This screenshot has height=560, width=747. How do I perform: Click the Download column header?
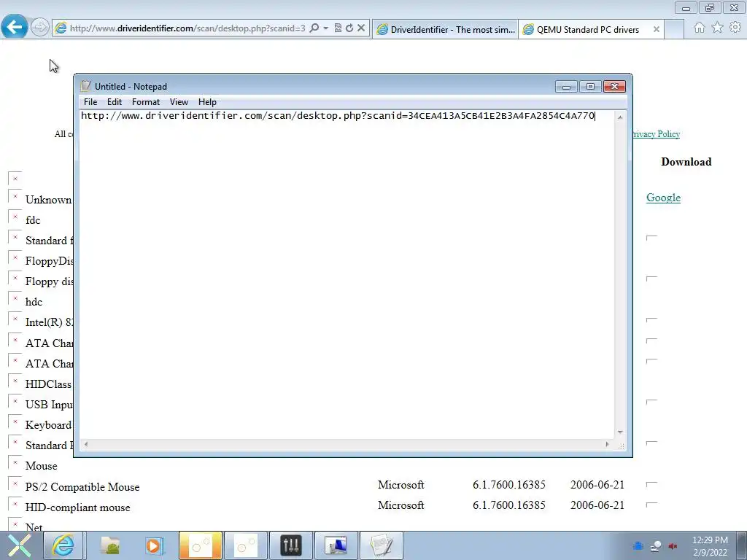686,162
